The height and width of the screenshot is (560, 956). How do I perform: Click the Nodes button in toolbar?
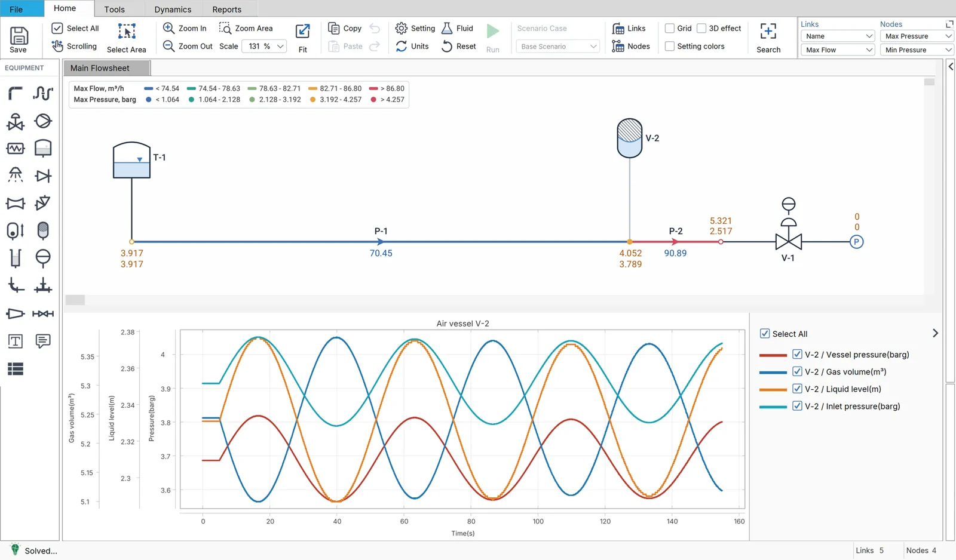[631, 46]
